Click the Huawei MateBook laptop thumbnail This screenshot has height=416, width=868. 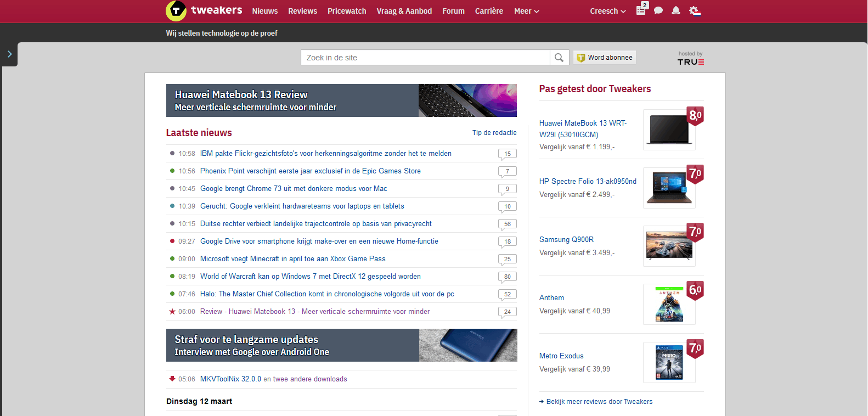tap(669, 130)
